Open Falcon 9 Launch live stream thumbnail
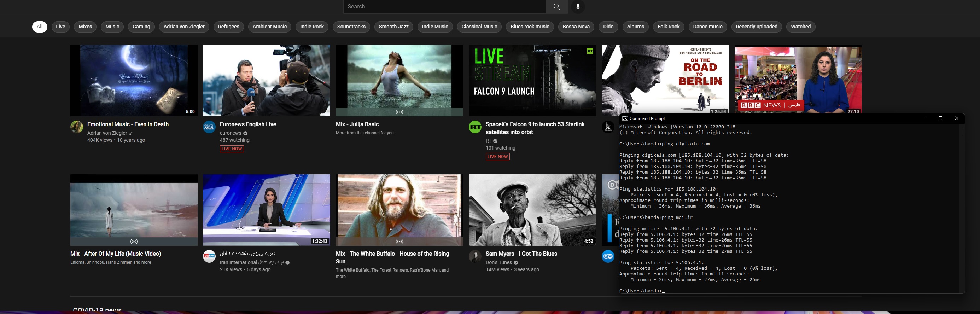The height and width of the screenshot is (314, 980). [532, 81]
